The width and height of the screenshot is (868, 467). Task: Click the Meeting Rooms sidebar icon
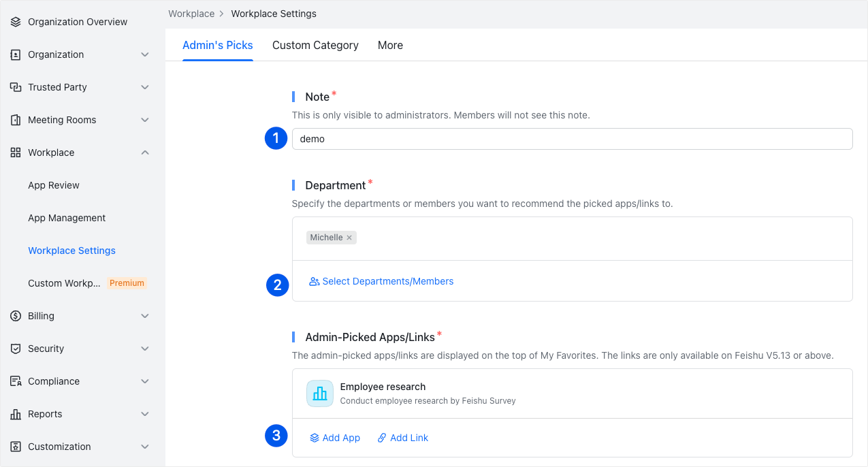16,120
